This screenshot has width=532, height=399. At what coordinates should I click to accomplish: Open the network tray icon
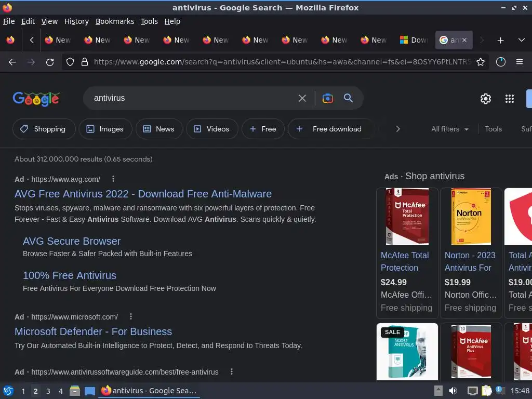point(472,391)
